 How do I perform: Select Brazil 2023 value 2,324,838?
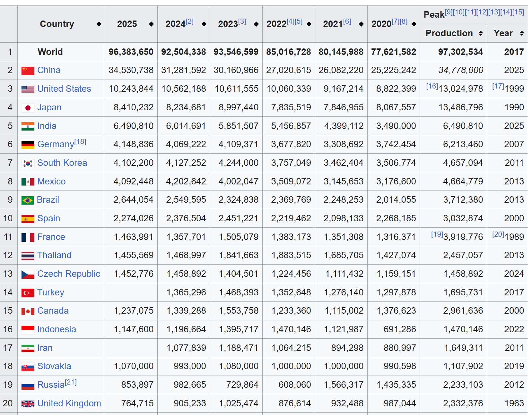239,200
